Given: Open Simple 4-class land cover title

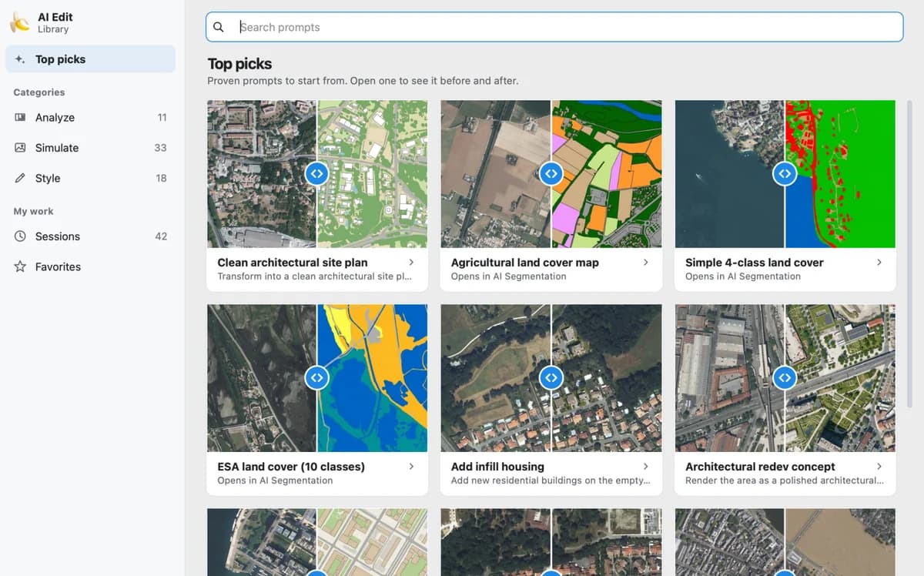Looking at the screenshot, I should click(755, 263).
